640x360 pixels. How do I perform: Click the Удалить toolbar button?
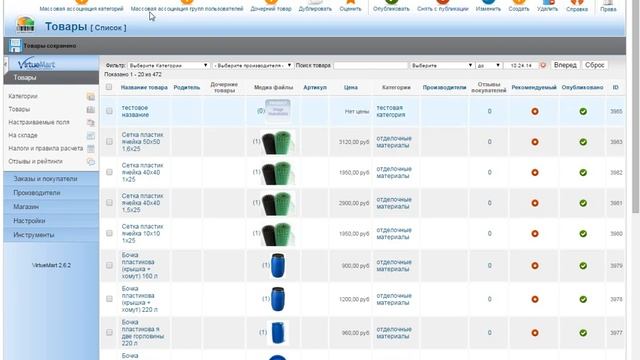pos(547,6)
